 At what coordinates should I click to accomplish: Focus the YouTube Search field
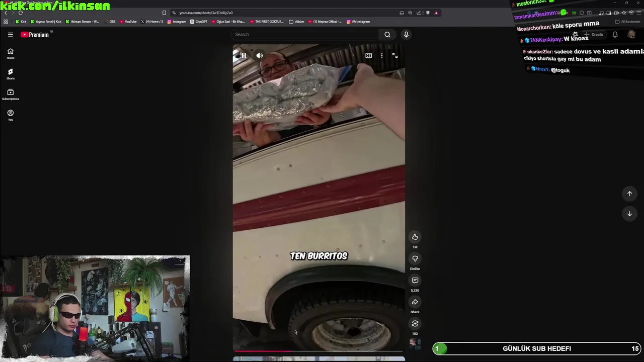(x=305, y=34)
